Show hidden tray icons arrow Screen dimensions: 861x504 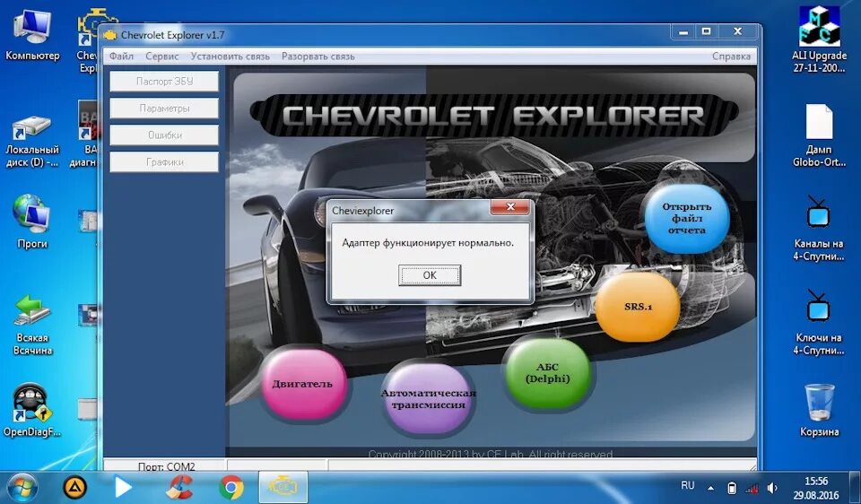tap(710, 488)
